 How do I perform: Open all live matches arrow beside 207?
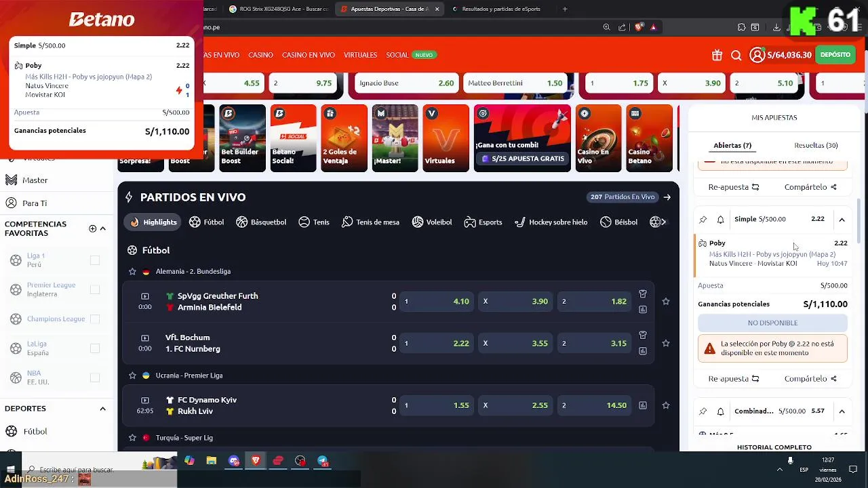click(x=667, y=197)
